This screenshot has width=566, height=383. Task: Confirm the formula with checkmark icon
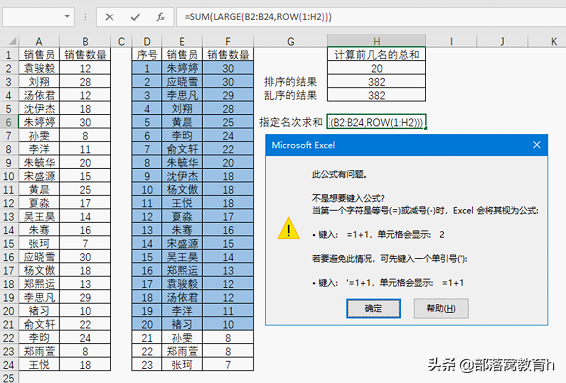[x=135, y=17]
